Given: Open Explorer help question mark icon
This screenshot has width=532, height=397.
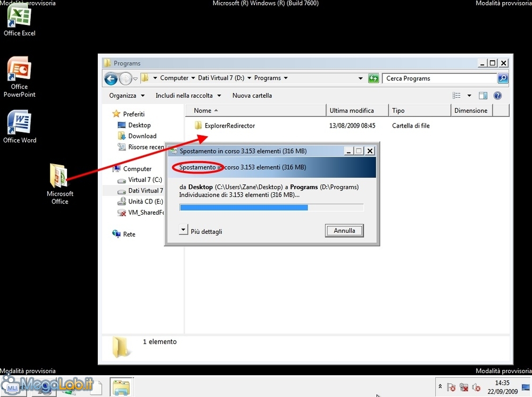Looking at the screenshot, I should [497, 96].
